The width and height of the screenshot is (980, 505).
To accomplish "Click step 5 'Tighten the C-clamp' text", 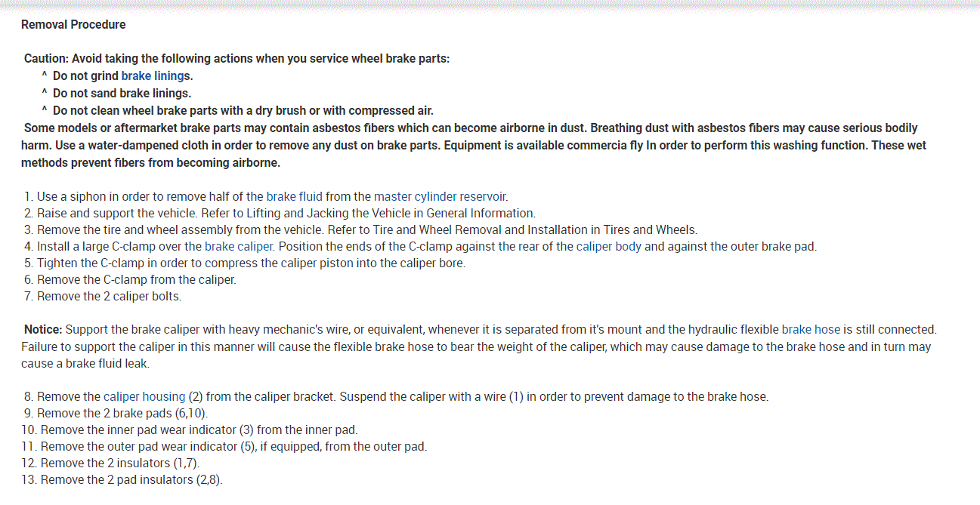I will coord(251,263).
